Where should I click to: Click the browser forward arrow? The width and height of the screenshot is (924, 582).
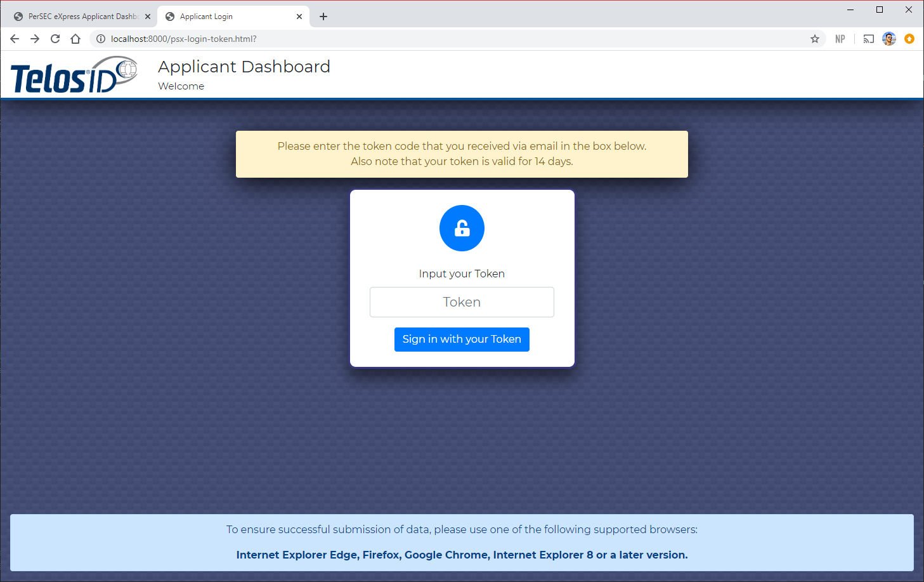(35, 39)
